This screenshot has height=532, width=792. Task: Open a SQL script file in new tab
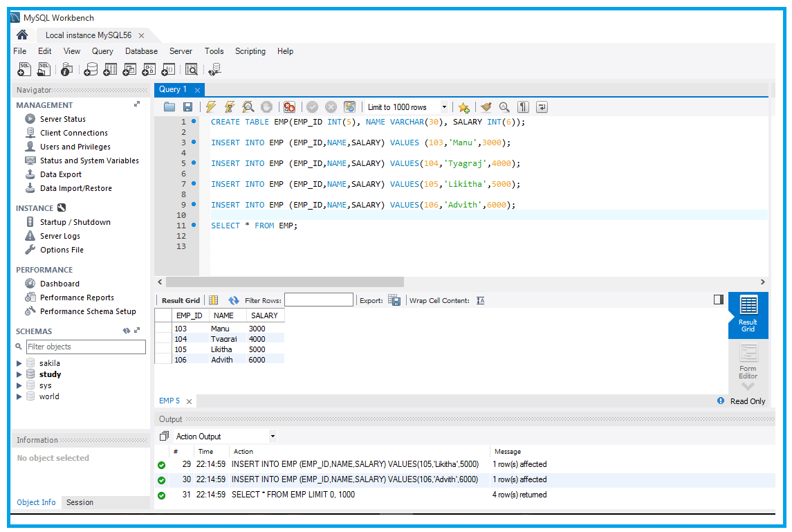coord(44,69)
